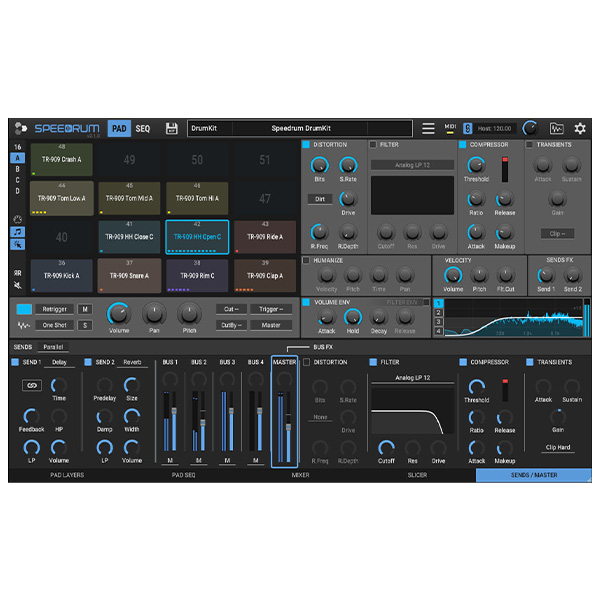
Task: Open CutBy dropdown
Action: point(231,325)
